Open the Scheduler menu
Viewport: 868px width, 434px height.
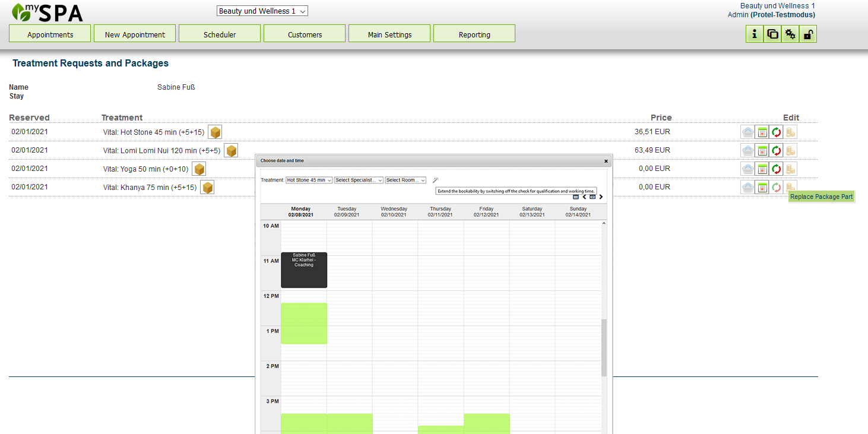pos(220,34)
